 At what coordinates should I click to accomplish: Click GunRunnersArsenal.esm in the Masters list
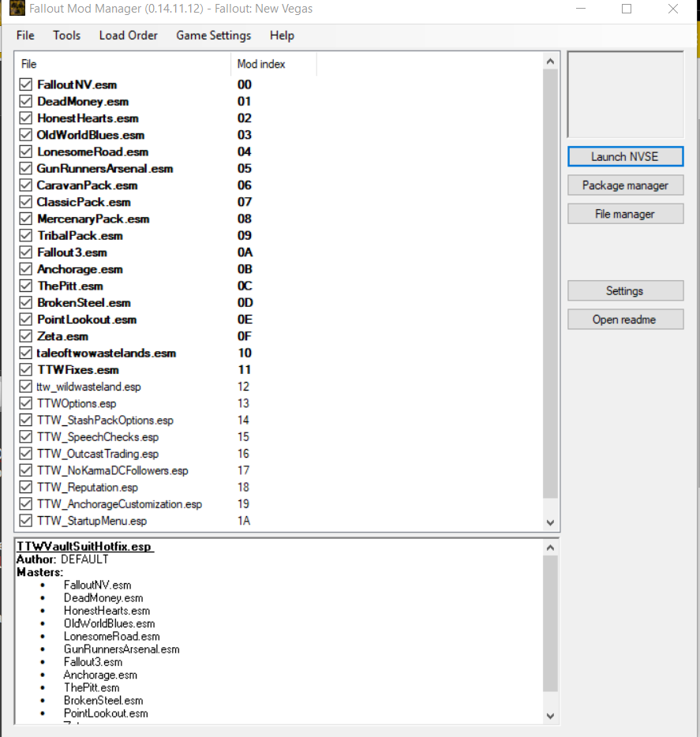(122, 649)
